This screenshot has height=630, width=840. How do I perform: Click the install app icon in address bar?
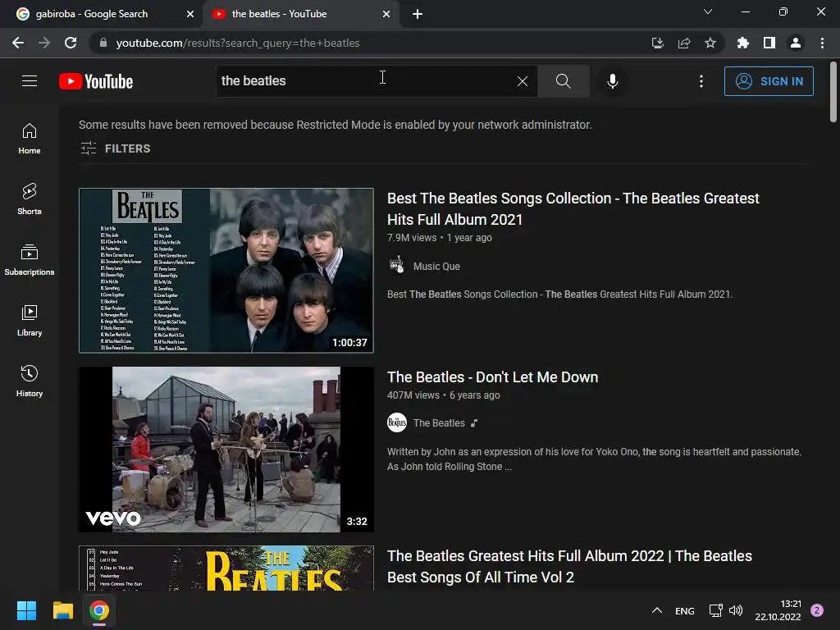(657, 43)
